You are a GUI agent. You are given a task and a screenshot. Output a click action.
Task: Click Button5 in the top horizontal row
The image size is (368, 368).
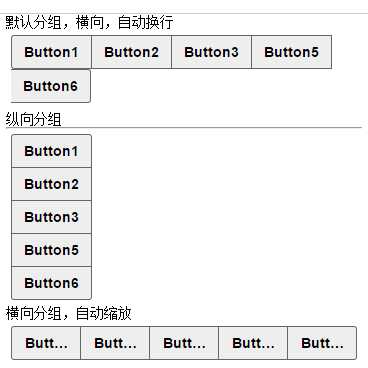pyautogui.click(x=292, y=52)
